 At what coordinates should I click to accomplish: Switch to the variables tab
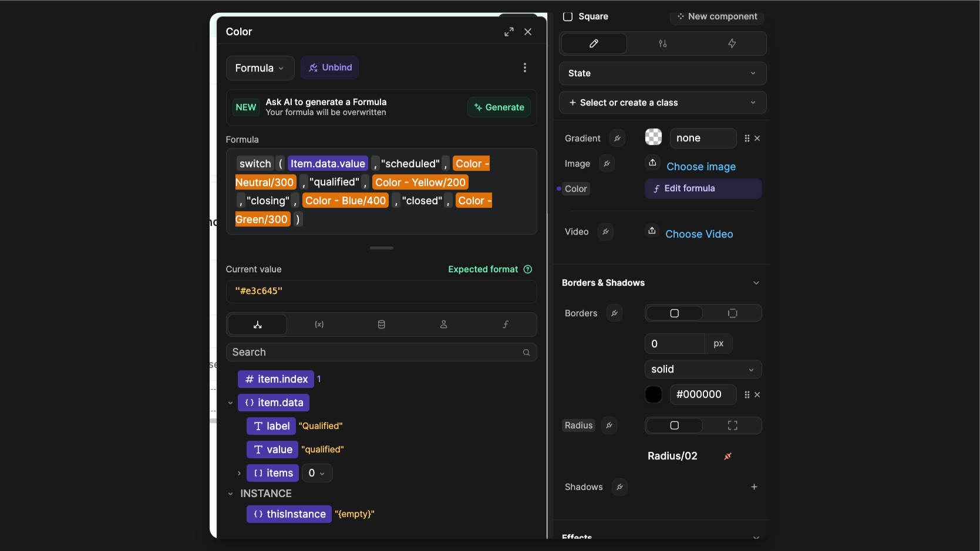(319, 324)
